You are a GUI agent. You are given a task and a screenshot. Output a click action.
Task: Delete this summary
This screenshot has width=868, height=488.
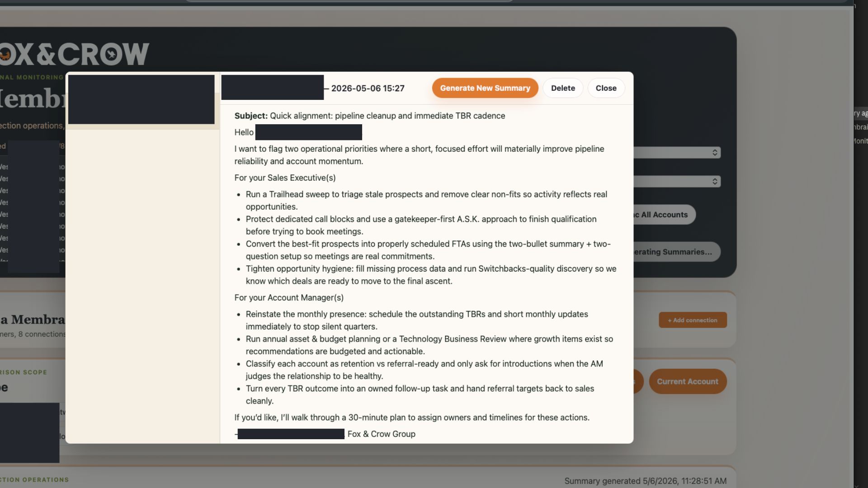point(563,88)
